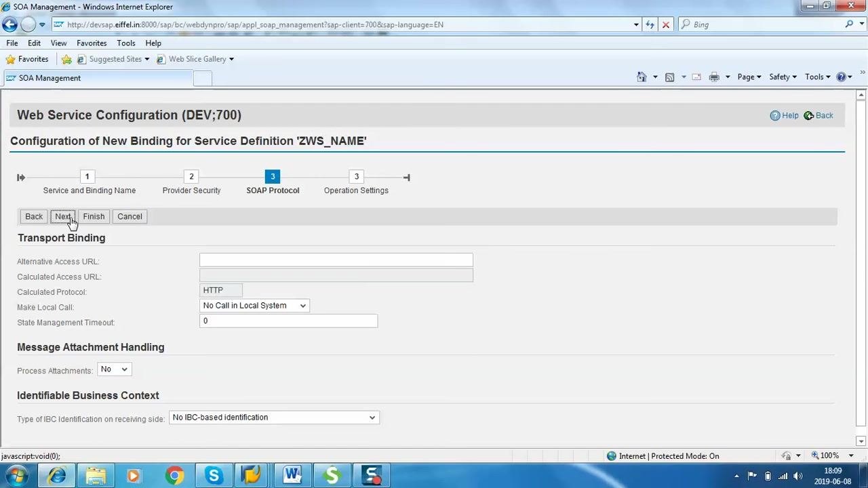The image size is (868, 488).
Task: Open the Make Local Call dropdown
Action: [x=254, y=306]
